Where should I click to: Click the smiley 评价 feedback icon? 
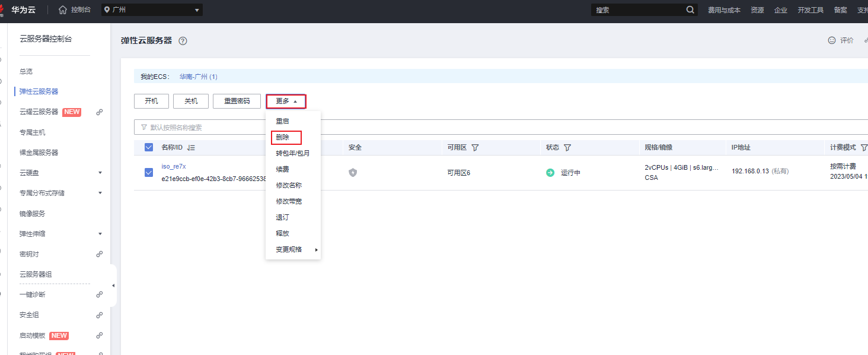click(831, 40)
